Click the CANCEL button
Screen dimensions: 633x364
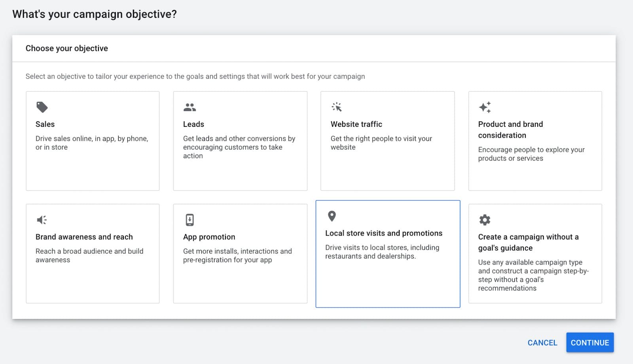click(x=542, y=343)
